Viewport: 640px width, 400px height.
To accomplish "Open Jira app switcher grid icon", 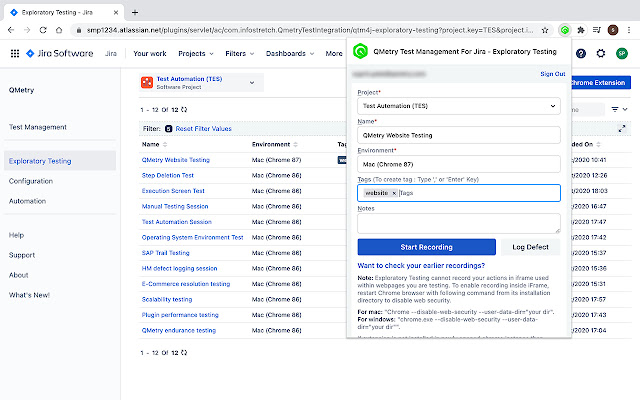I will [15, 53].
